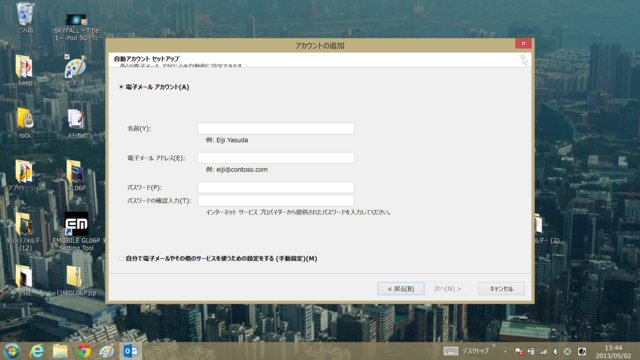Click the 自動アカウント セットアップ heading text

pyautogui.click(x=147, y=59)
